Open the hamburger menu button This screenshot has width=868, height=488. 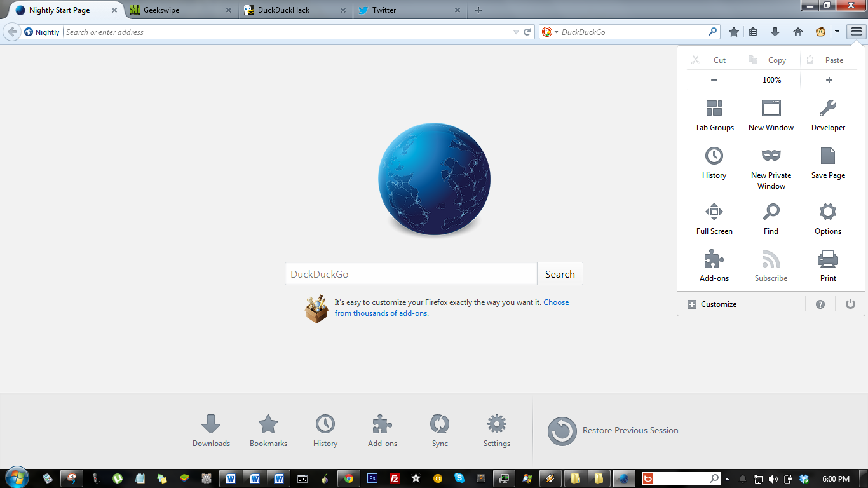[x=857, y=32]
